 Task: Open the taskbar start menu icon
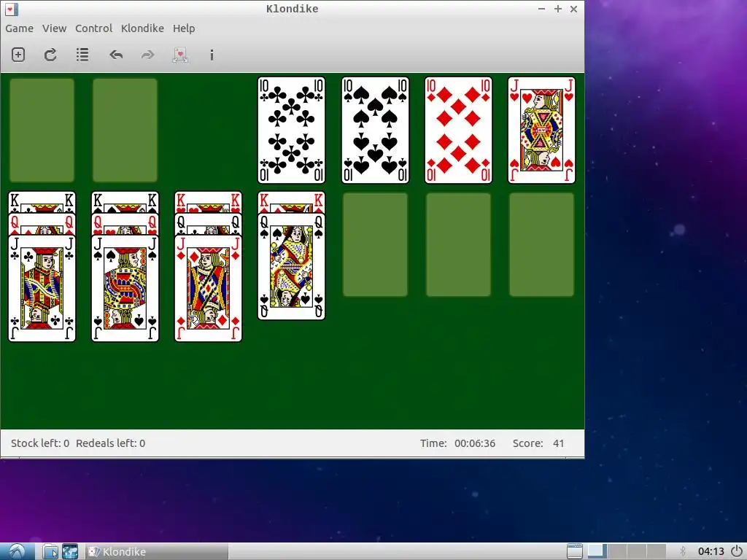18,551
